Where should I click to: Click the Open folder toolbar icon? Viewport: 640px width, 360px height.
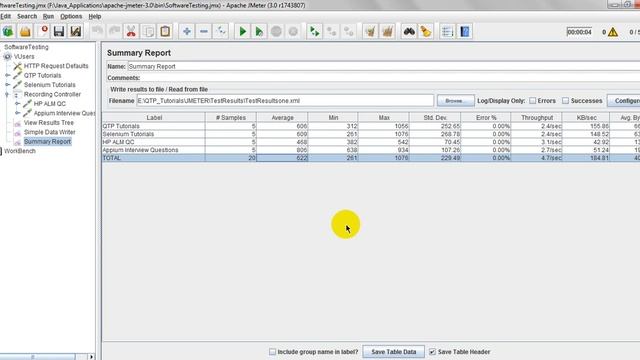[25, 31]
